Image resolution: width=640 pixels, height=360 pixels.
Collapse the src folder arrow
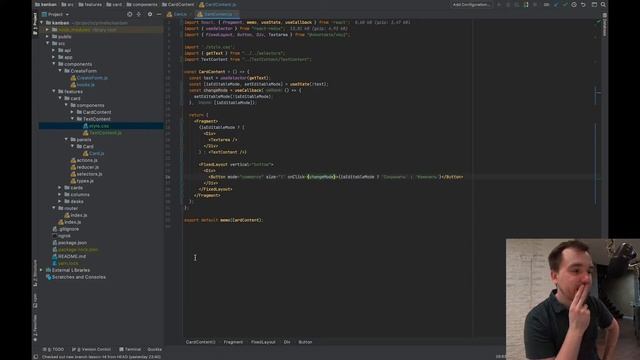point(47,43)
